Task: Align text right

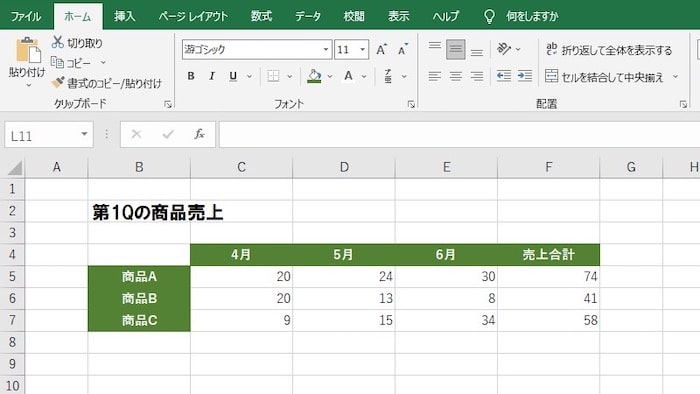Action: click(x=477, y=76)
